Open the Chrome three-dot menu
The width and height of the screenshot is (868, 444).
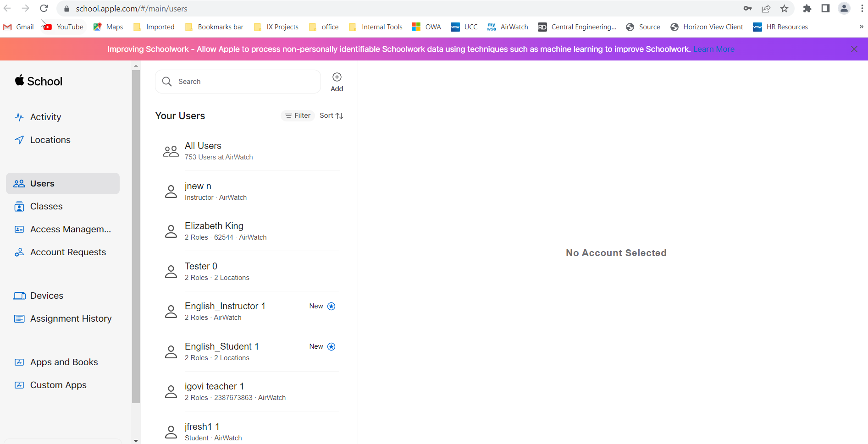point(862,8)
